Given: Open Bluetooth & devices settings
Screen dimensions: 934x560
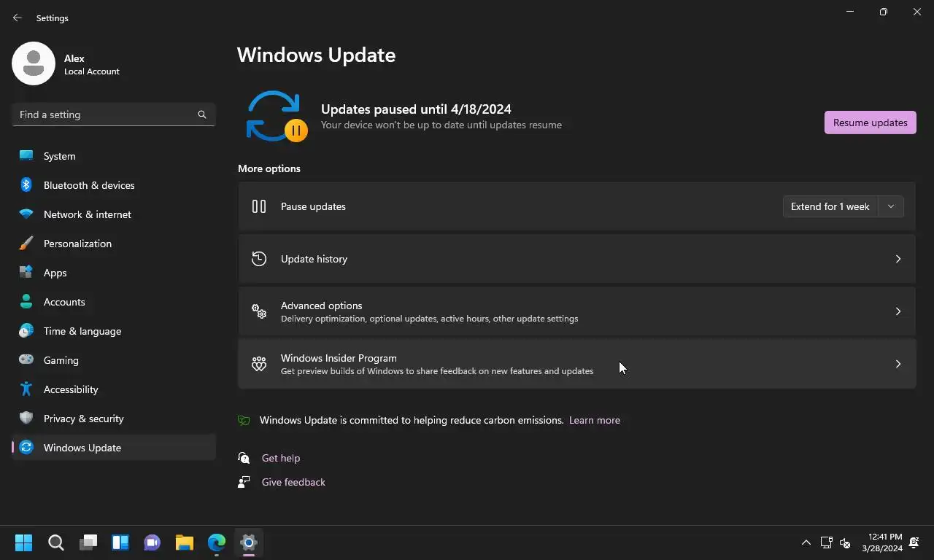Looking at the screenshot, I should coord(114,185).
